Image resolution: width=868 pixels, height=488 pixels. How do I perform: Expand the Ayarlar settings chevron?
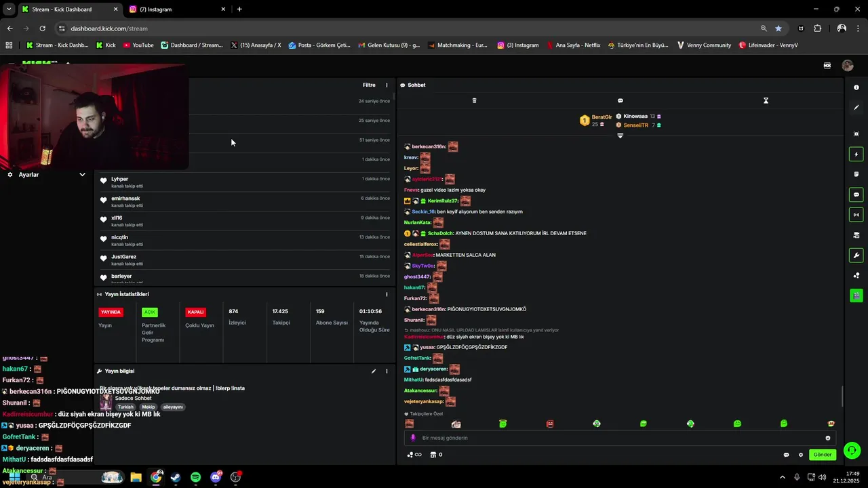click(82, 175)
